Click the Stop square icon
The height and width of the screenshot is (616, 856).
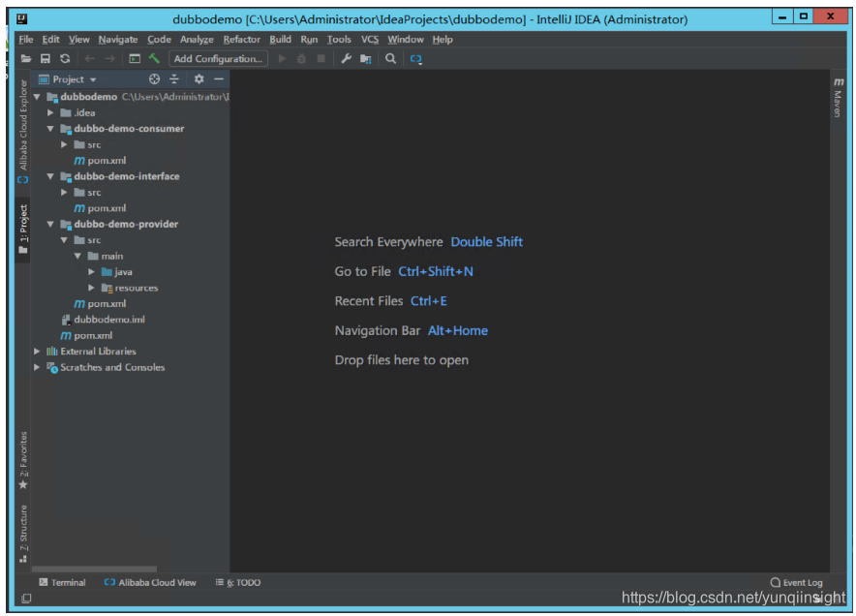tap(321, 58)
